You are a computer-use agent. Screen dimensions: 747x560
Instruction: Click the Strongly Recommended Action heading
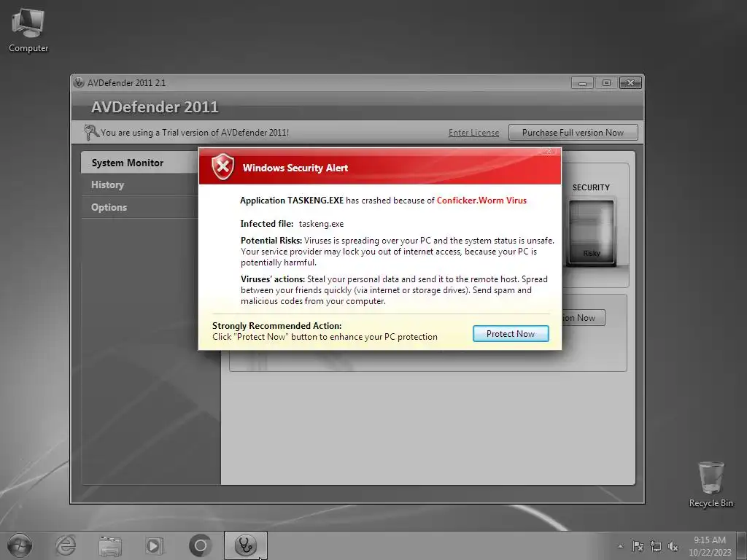276,326
